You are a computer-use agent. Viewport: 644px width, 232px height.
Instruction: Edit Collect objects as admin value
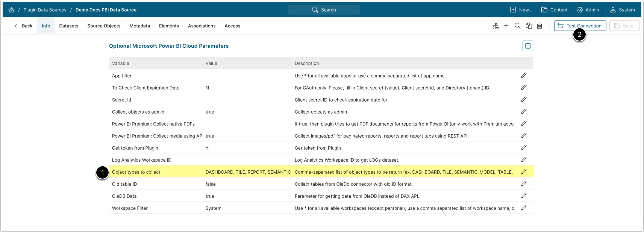pyautogui.click(x=524, y=112)
